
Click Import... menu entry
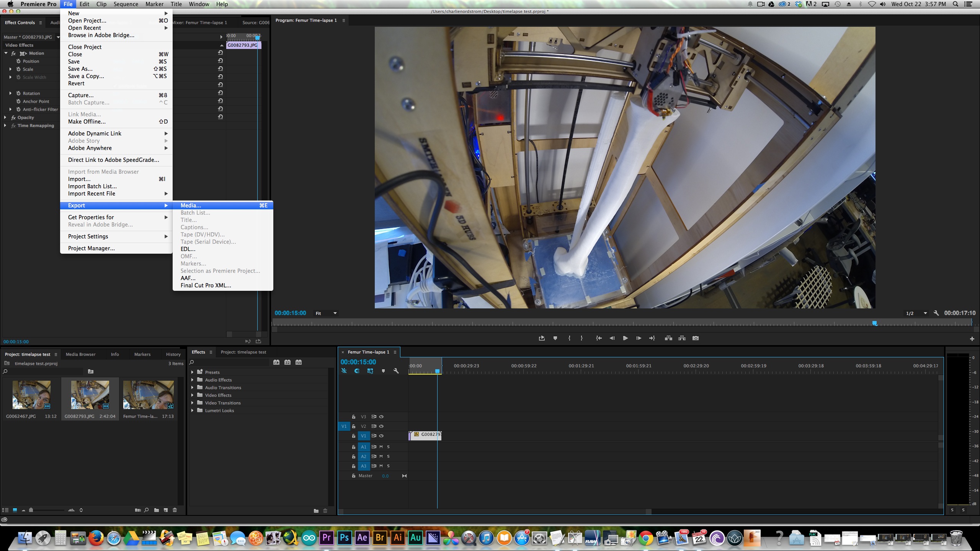click(x=116, y=179)
